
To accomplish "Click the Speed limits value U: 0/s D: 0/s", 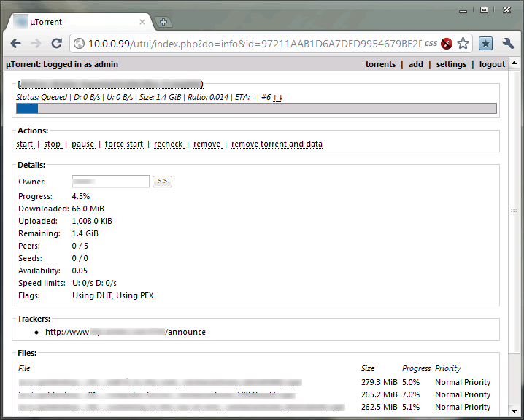I will click(x=94, y=283).
